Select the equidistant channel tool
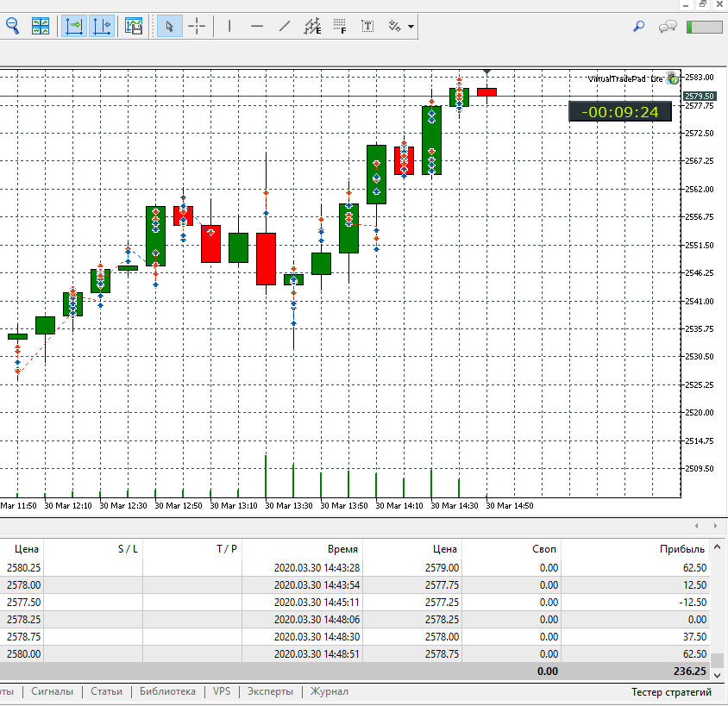This screenshot has height=706, width=728. point(312,26)
